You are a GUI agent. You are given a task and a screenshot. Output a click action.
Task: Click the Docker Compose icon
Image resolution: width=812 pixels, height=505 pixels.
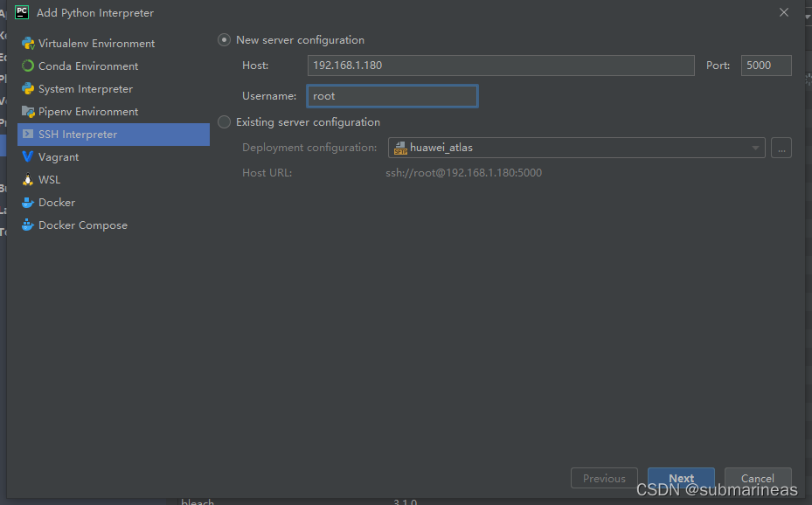[28, 225]
